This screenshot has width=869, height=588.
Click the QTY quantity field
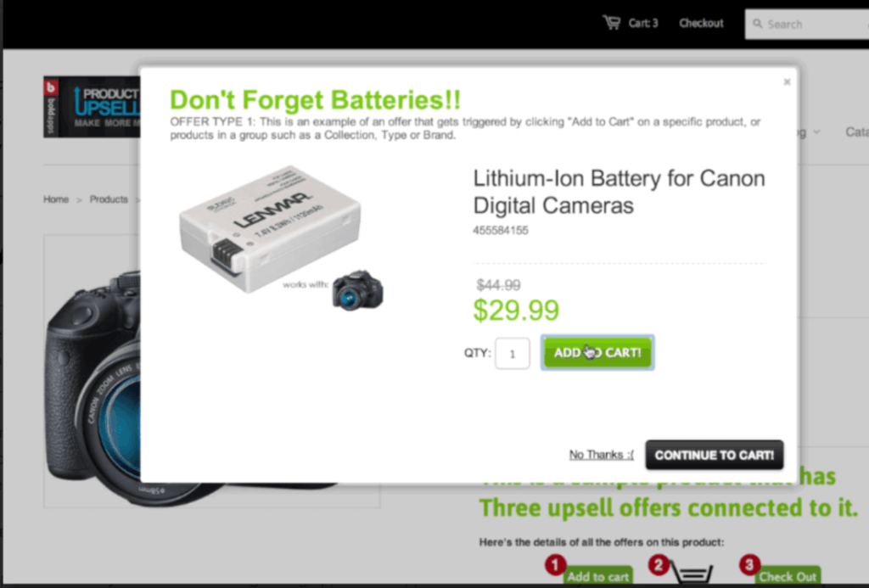512,353
